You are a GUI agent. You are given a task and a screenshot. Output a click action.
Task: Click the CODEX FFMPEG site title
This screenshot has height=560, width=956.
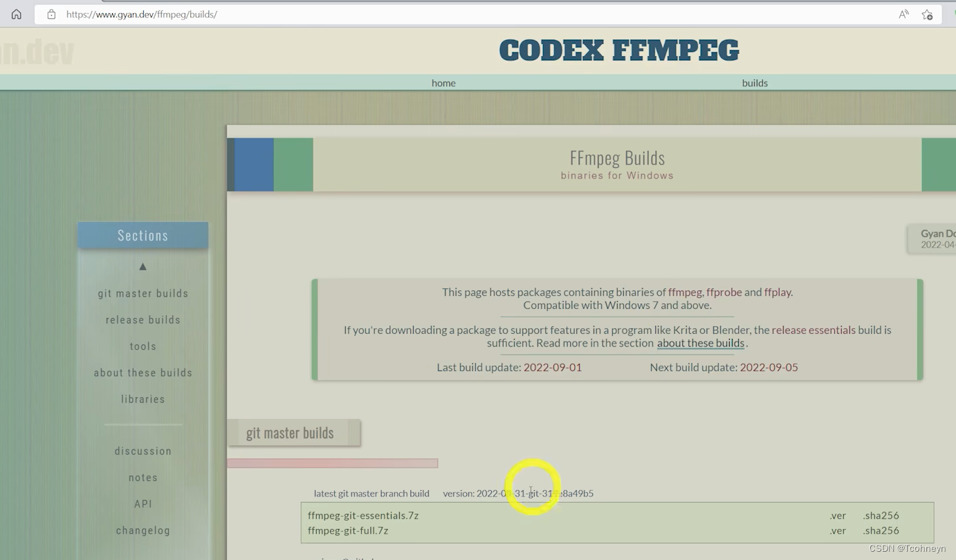point(618,50)
